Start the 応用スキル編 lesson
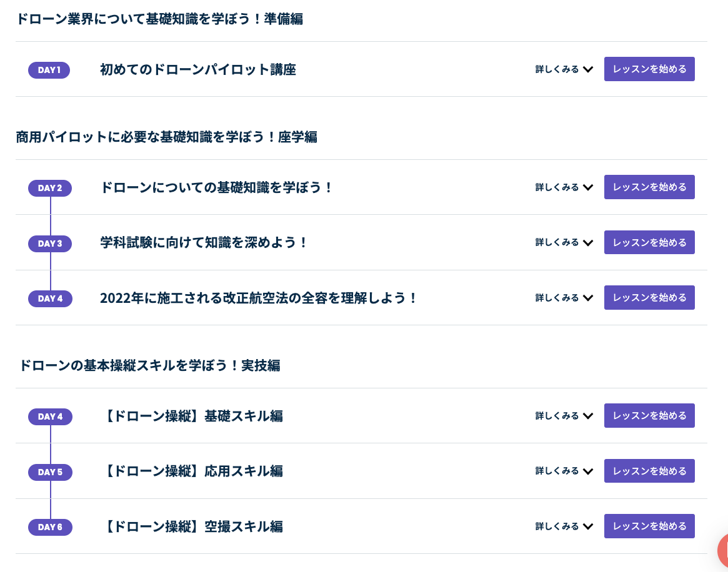 pyautogui.click(x=649, y=471)
